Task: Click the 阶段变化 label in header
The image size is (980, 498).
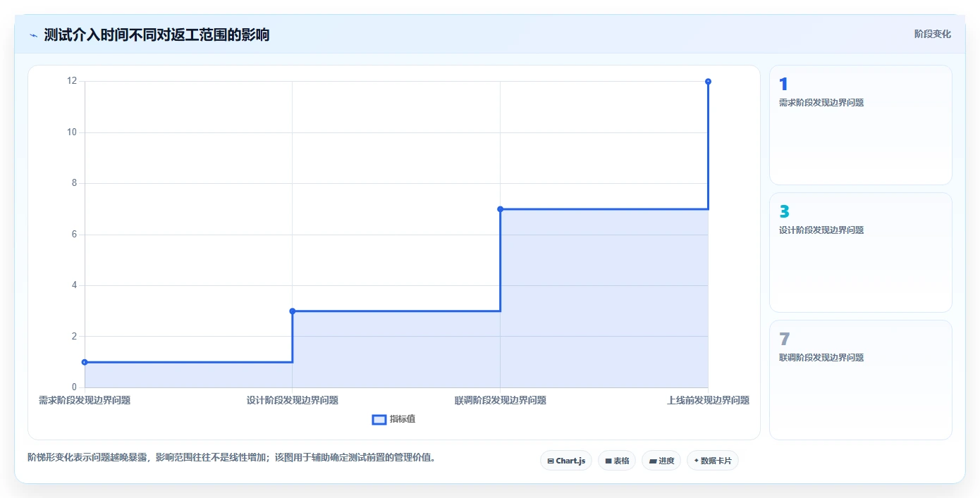Action: [x=932, y=34]
